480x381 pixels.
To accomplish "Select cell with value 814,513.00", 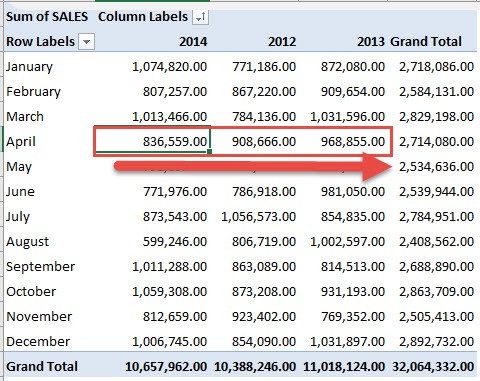I will pos(353,267).
